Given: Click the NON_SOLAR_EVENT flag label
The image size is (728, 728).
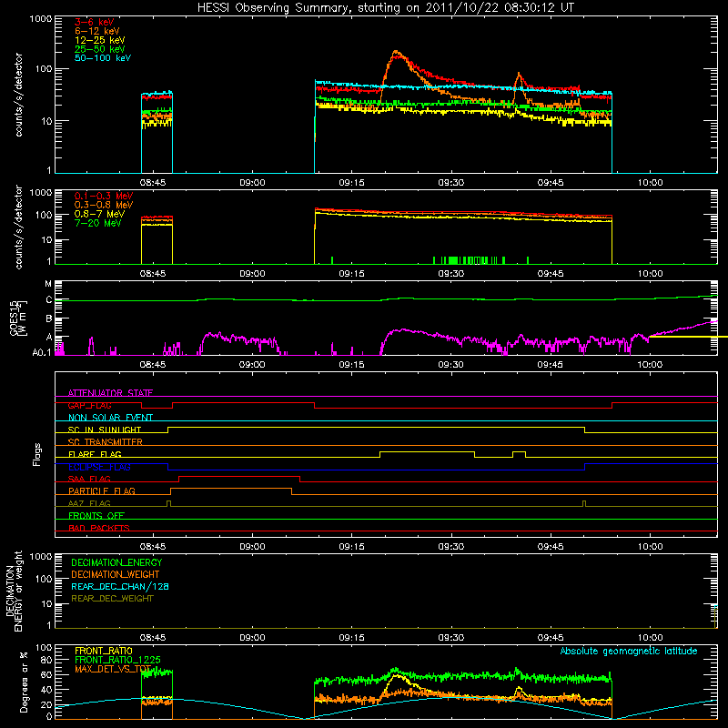Looking at the screenshot, I should pyautogui.click(x=110, y=418).
